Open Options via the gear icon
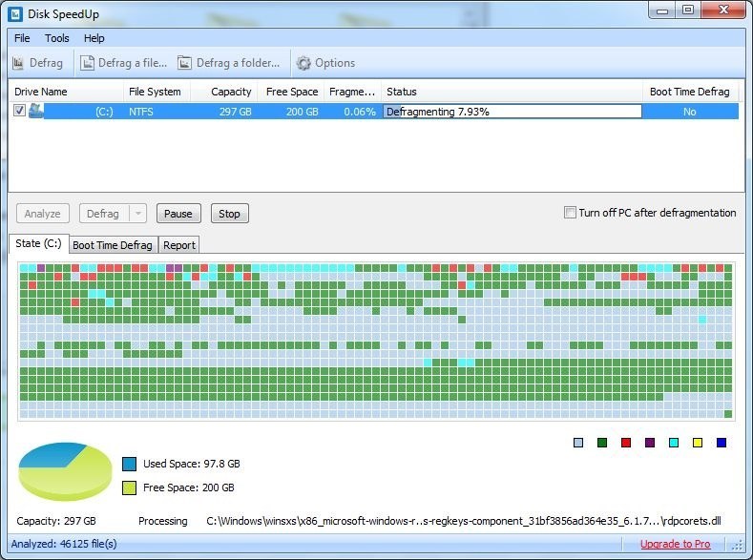This screenshot has height=560, width=753. 303,63
